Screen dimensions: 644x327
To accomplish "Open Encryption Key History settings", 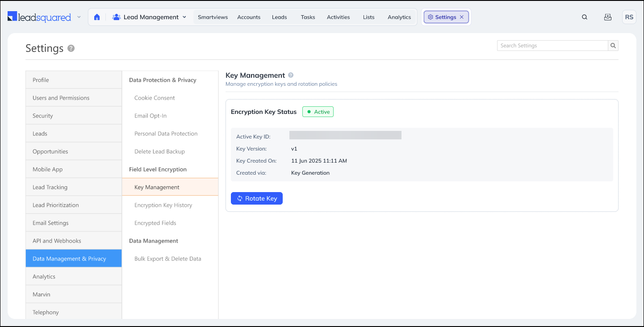I will (x=163, y=205).
